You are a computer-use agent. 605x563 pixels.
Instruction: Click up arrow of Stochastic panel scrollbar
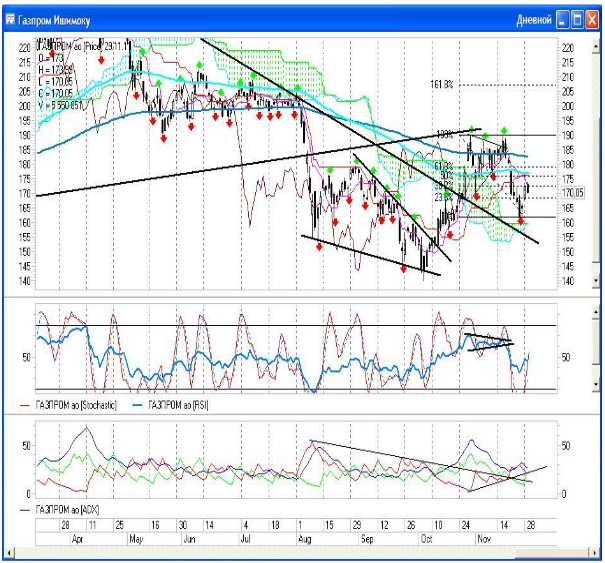pos(596,312)
